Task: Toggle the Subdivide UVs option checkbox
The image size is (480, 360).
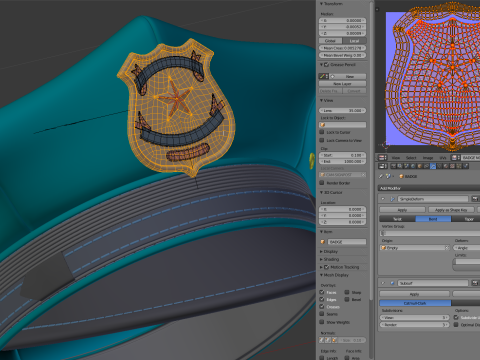Action: pos(456,317)
